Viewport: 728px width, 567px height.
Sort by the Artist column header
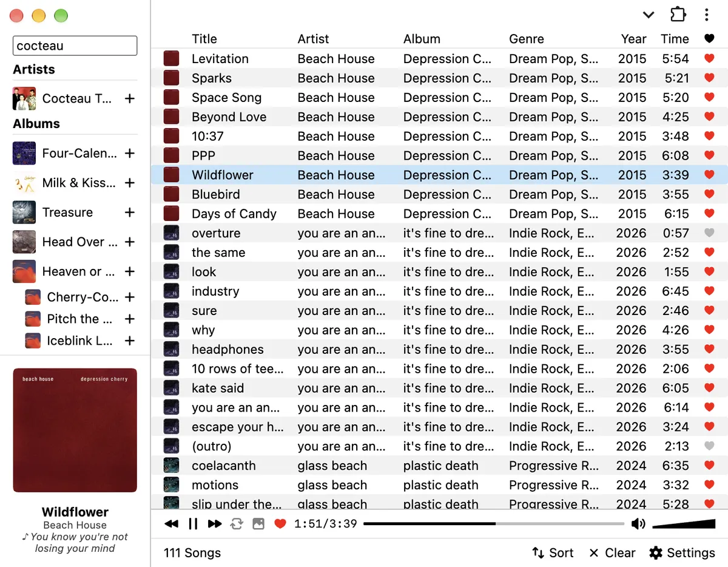click(x=314, y=39)
